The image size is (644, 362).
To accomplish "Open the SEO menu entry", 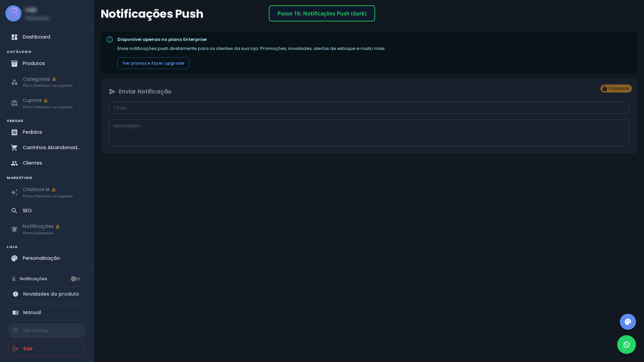I will click(47, 211).
